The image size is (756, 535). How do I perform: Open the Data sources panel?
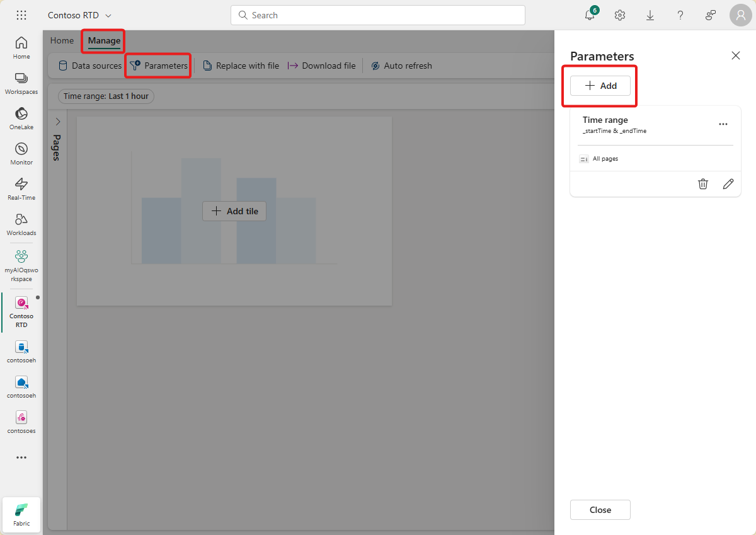[x=88, y=66]
